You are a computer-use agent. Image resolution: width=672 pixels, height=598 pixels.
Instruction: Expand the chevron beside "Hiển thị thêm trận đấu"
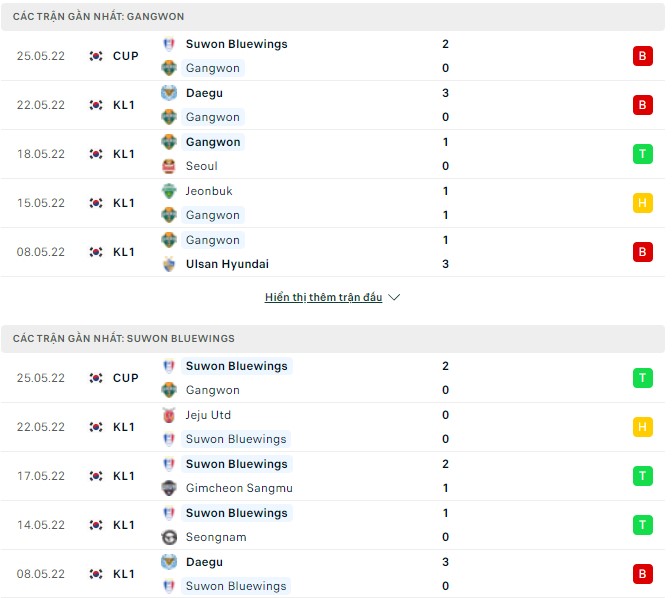coord(394,297)
